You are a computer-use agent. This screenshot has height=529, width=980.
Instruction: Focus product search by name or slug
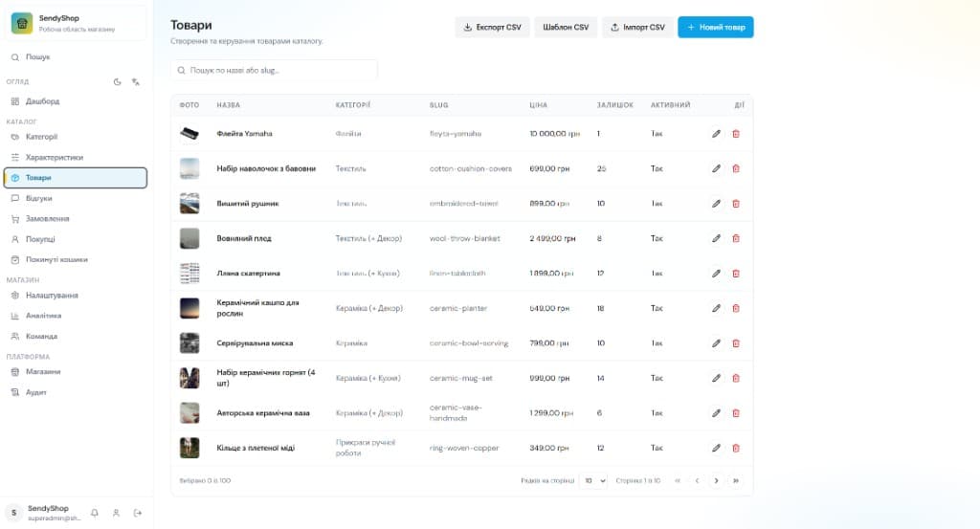tap(274, 71)
